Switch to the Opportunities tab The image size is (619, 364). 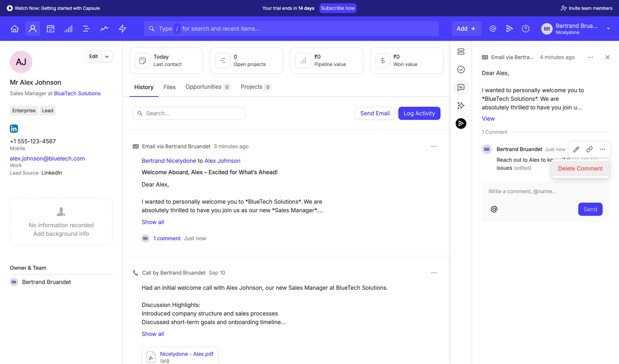tap(208, 87)
